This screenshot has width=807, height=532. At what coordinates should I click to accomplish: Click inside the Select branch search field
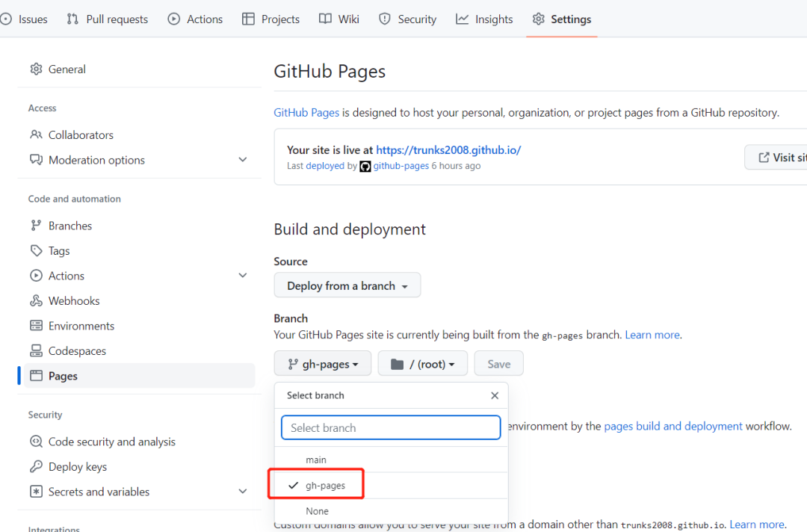pyautogui.click(x=390, y=427)
